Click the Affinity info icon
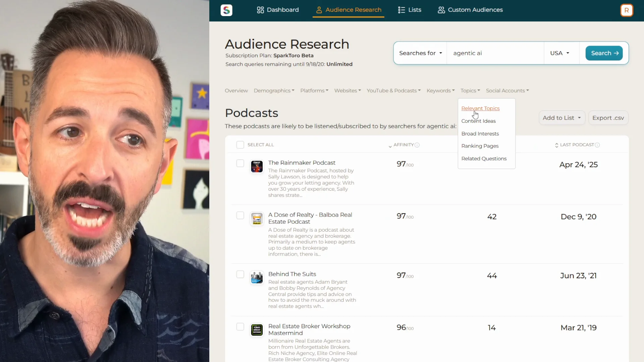The width and height of the screenshot is (644, 362). click(x=417, y=145)
